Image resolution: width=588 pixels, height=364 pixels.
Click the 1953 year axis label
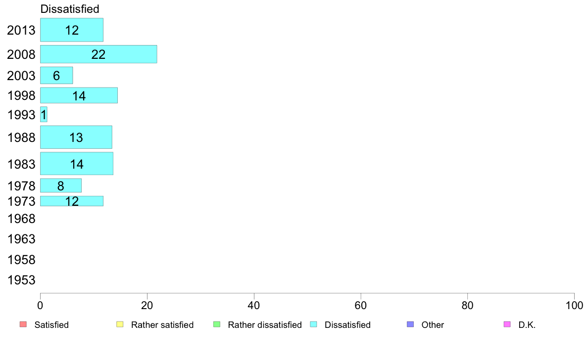[x=21, y=279]
